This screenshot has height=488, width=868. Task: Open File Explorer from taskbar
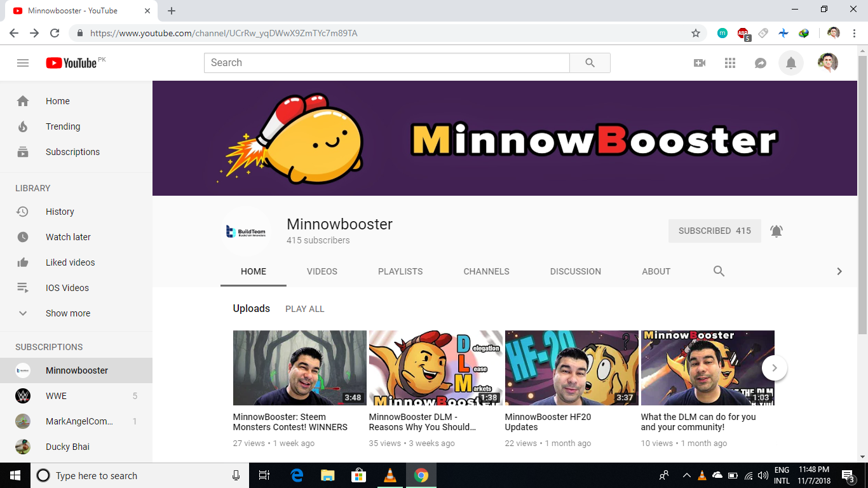[x=327, y=475]
